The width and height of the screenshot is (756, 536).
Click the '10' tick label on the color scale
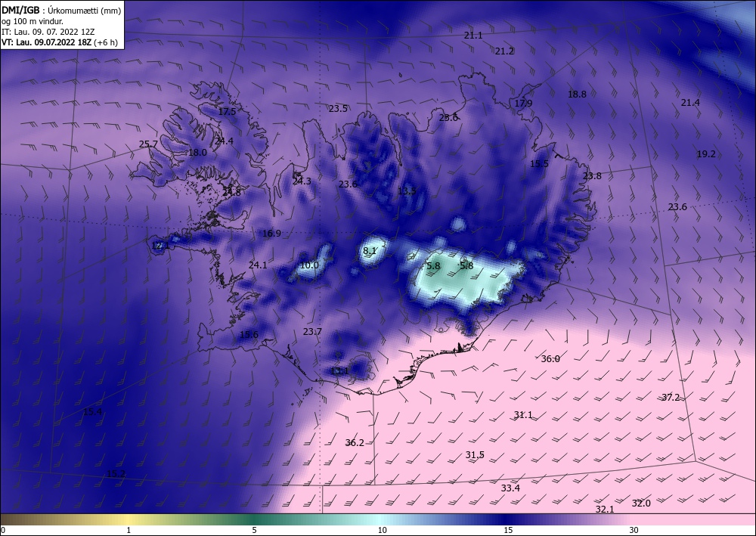[x=382, y=530]
